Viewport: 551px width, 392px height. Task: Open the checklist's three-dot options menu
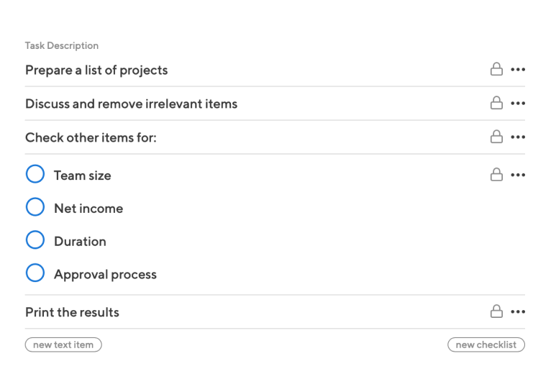pos(518,175)
